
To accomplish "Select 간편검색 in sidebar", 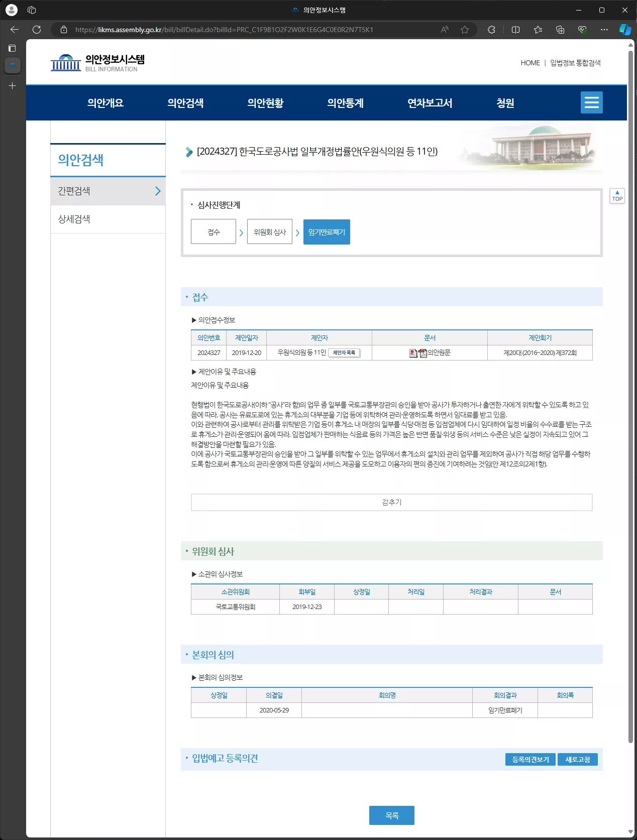I will [108, 191].
